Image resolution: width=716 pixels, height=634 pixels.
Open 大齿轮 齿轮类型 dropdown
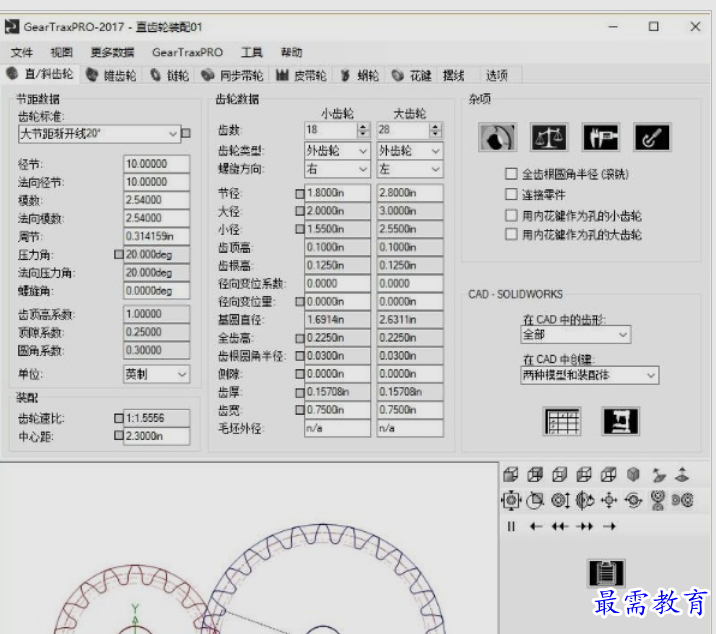pos(410,151)
